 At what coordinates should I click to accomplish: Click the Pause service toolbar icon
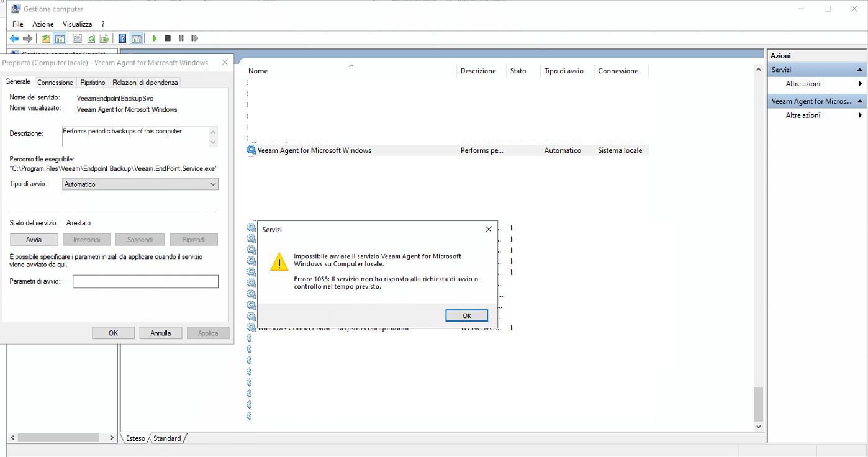181,38
